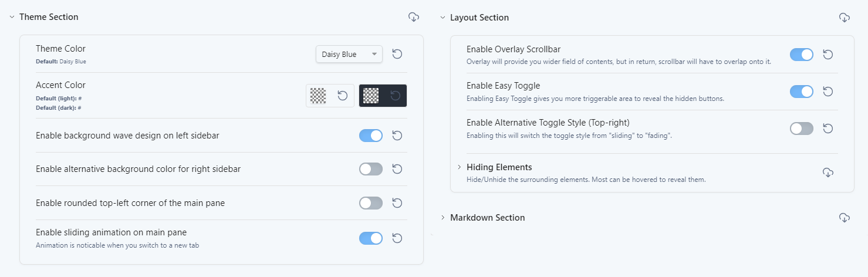Open the light mode accent color picker

(x=318, y=96)
